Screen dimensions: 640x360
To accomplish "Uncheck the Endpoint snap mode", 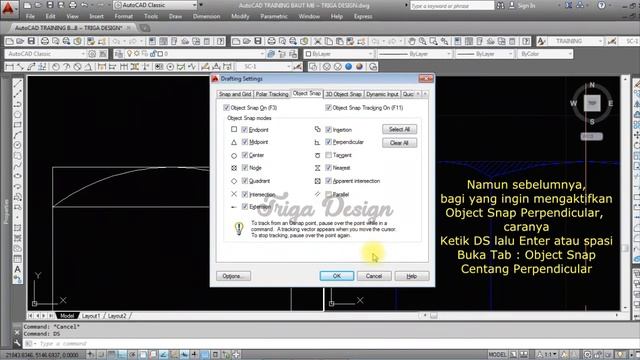I will pos(245,130).
